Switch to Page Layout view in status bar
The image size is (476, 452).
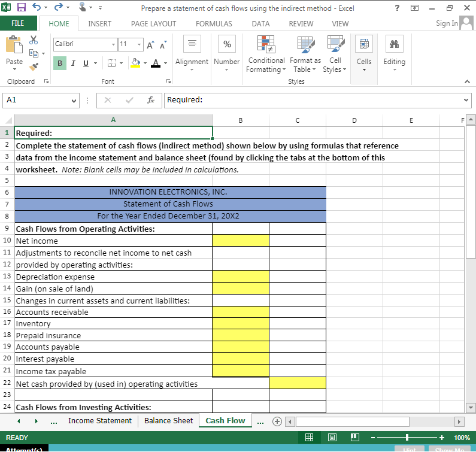(331, 438)
